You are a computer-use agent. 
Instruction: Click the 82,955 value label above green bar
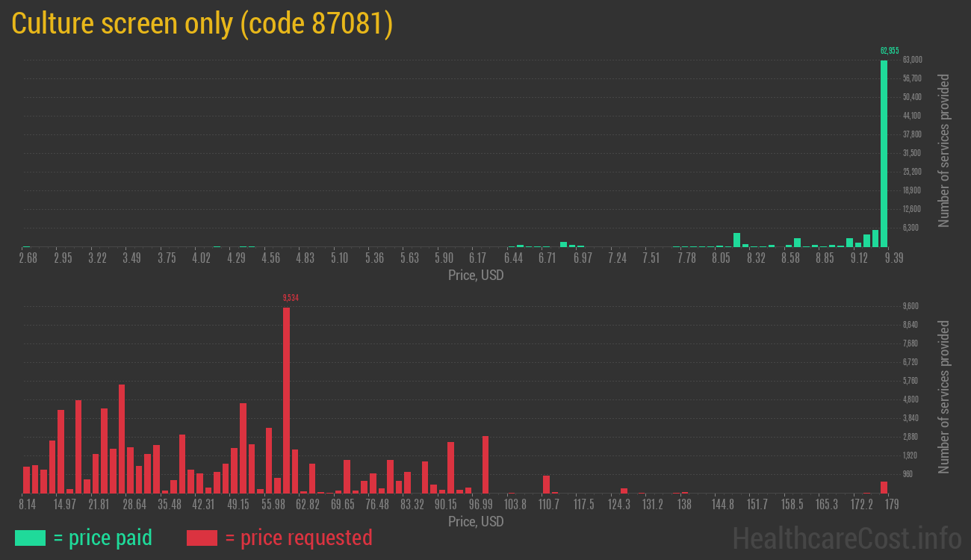tap(889, 51)
